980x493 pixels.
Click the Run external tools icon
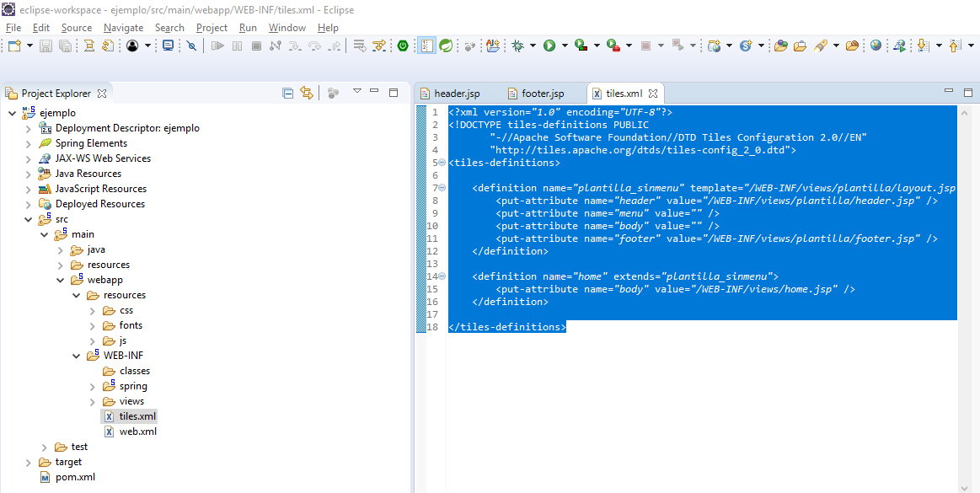click(x=613, y=46)
